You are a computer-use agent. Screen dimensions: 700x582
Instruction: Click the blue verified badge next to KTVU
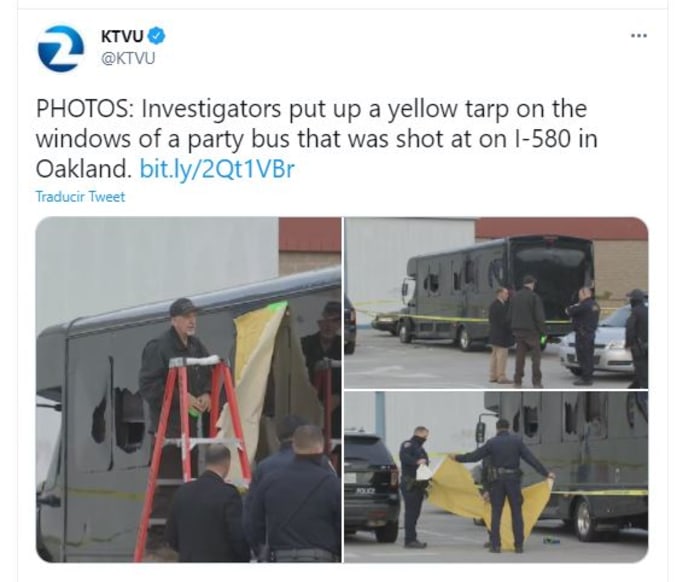click(x=156, y=36)
